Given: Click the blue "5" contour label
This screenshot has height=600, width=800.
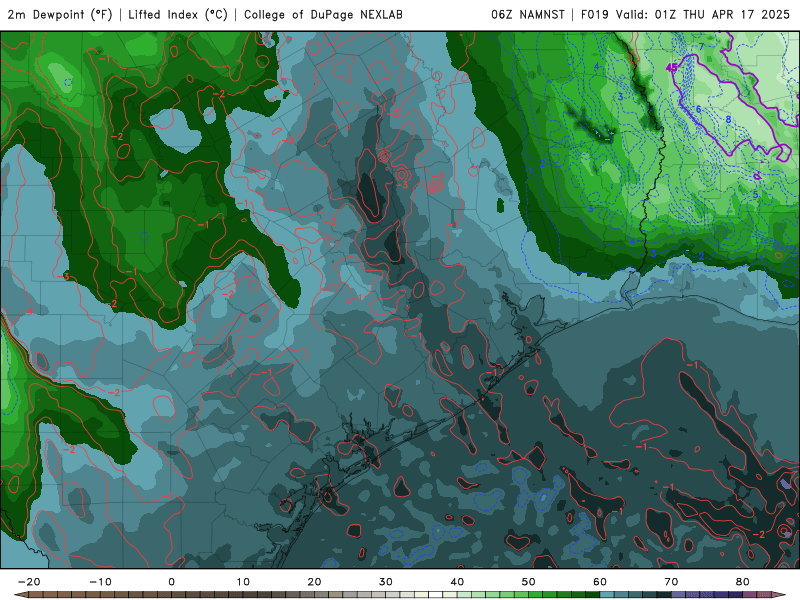Looking at the screenshot, I should click(x=755, y=194).
